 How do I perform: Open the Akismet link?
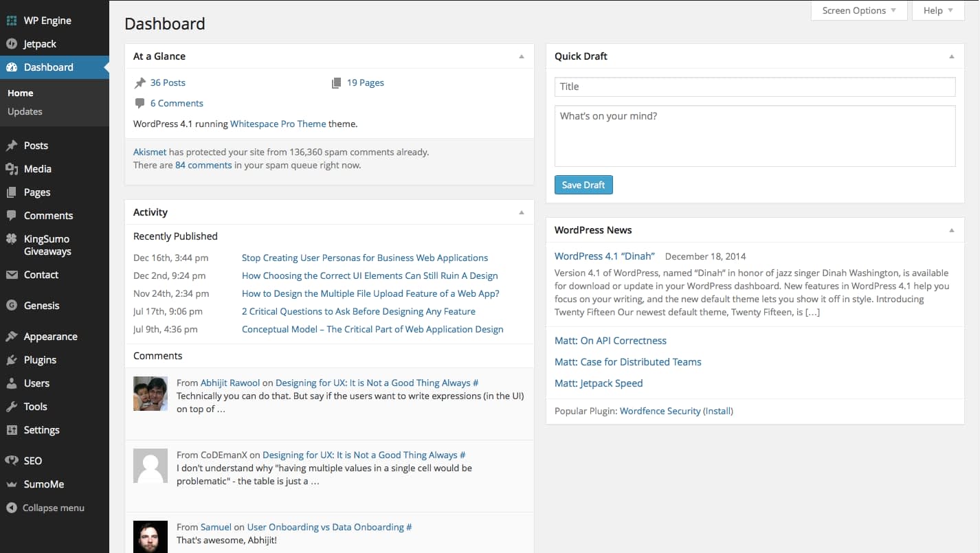[150, 152]
